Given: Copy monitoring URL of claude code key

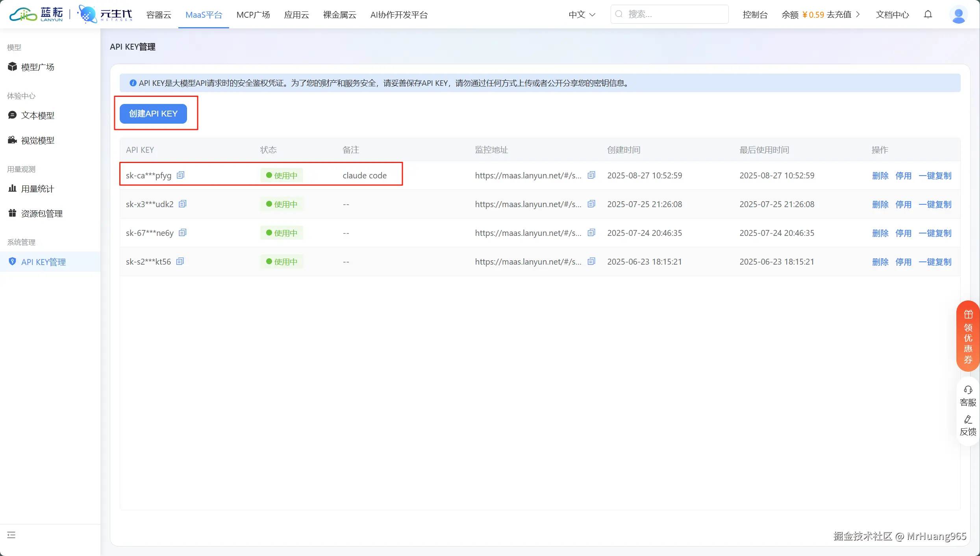Looking at the screenshot, I should click(x=591, y=175).
